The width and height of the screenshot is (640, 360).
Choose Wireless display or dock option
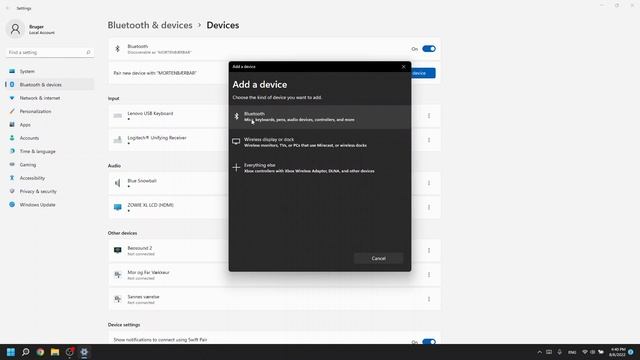click(x=320, y=142)
